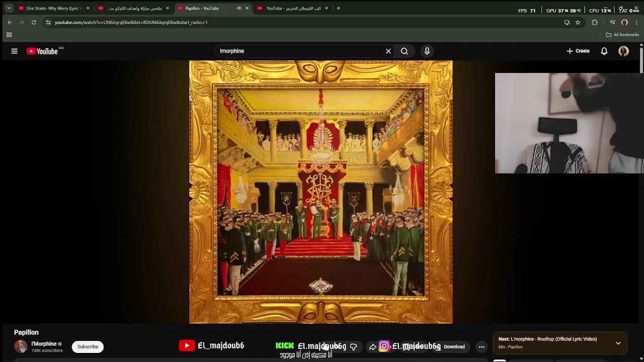Open the YouTube account avatar menu

(x=623, y=51)
